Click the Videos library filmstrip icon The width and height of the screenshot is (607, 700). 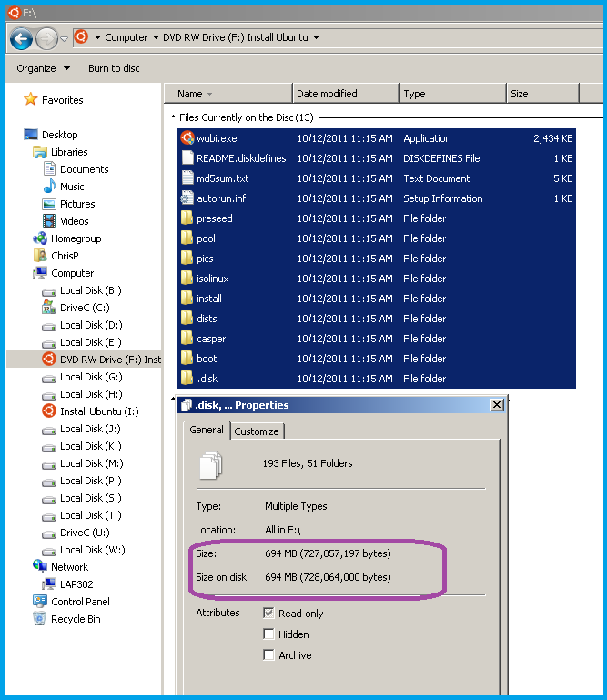click(48, 221)
